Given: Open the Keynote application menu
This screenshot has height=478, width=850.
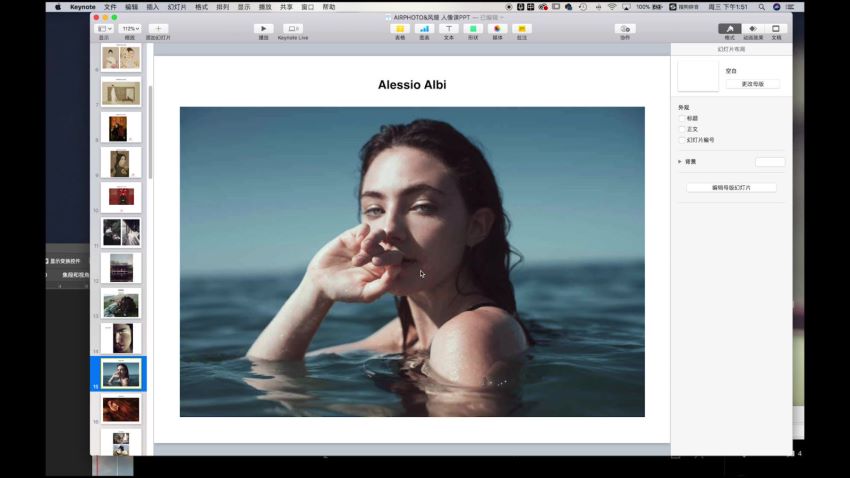Looking at the screenshot, I should click(x=83, y=7).
